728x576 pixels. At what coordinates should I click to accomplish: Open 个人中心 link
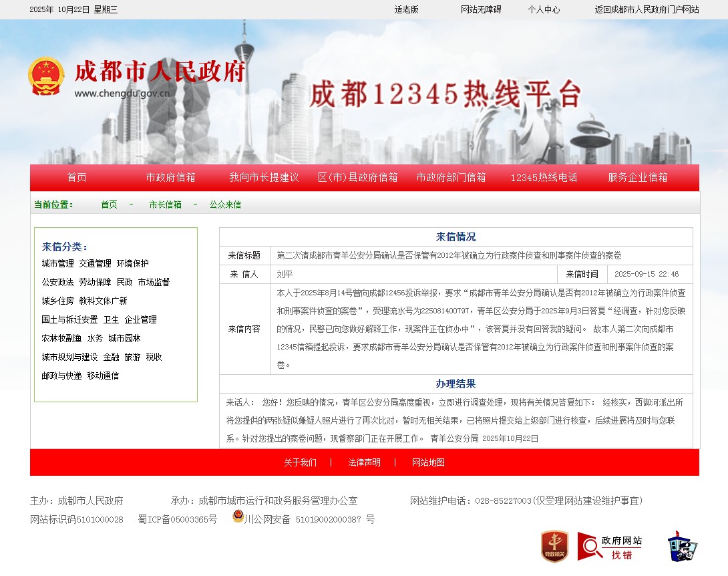(x=544, y=9)
